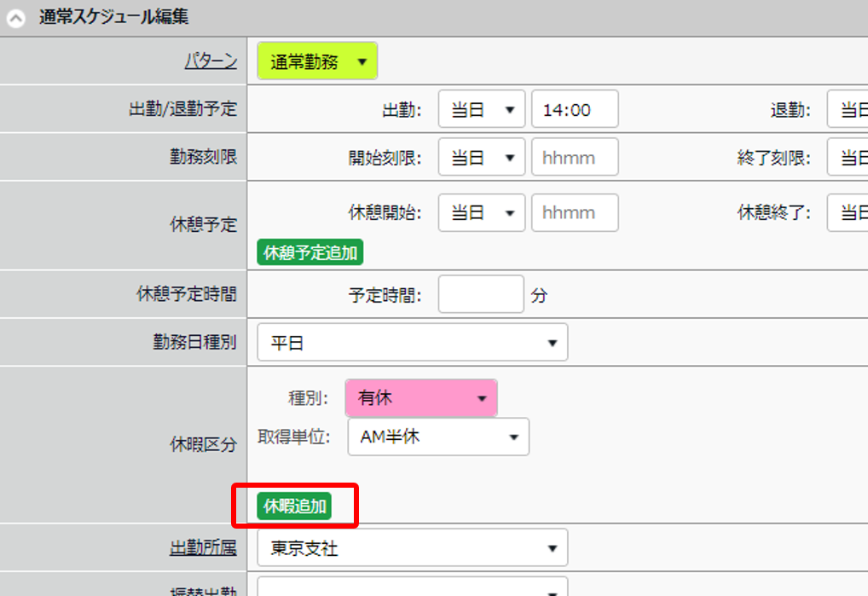Image resolution: width=868 pixels, height=596 pixels.
Task: Open the 勤務日種別 平日 dropdown
Action: coord(413,342)
